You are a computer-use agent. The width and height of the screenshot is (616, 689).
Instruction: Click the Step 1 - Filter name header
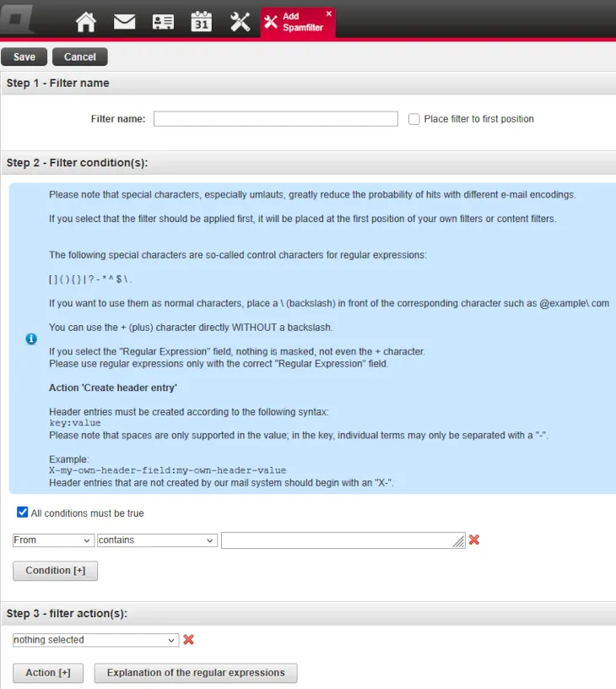pos(57,83)
